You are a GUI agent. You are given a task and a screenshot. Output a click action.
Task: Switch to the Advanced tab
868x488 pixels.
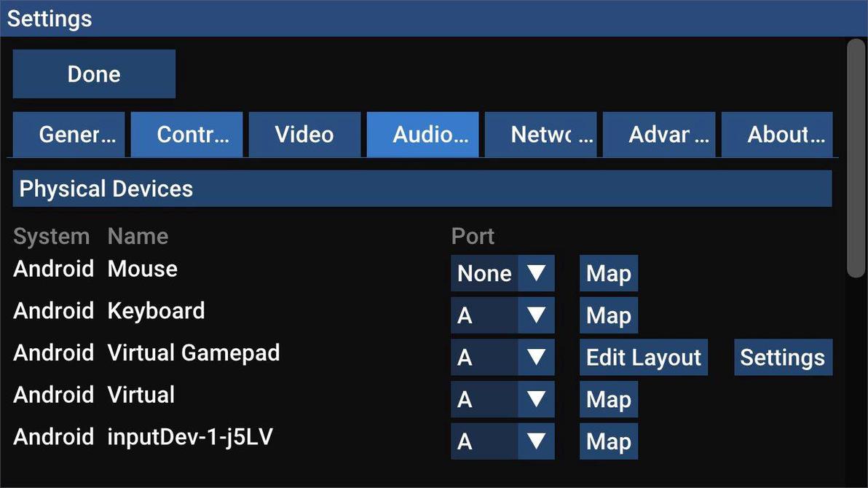pos(658,134)
